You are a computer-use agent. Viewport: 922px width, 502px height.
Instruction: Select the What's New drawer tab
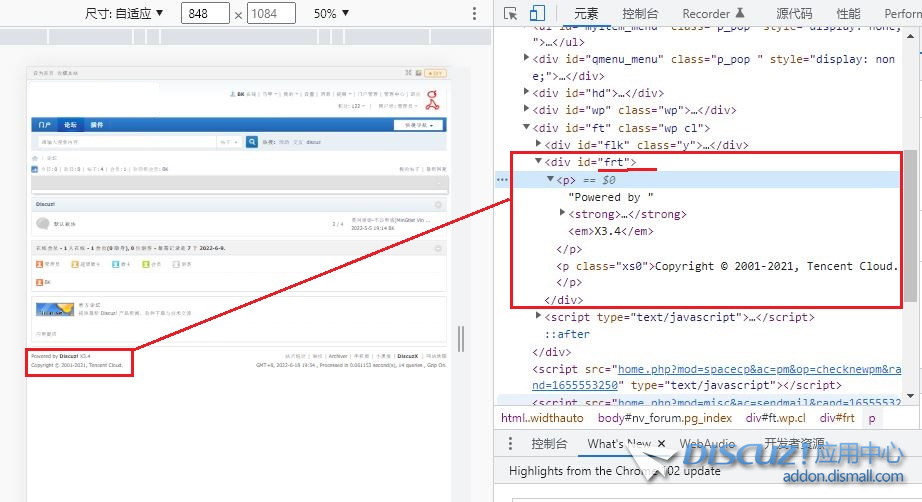[619, 444]
